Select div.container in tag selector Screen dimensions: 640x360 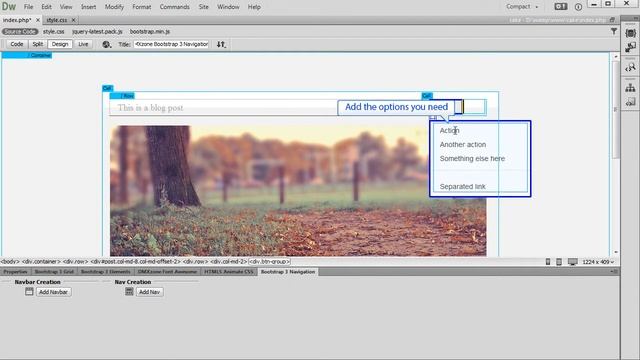coord(41,262)
